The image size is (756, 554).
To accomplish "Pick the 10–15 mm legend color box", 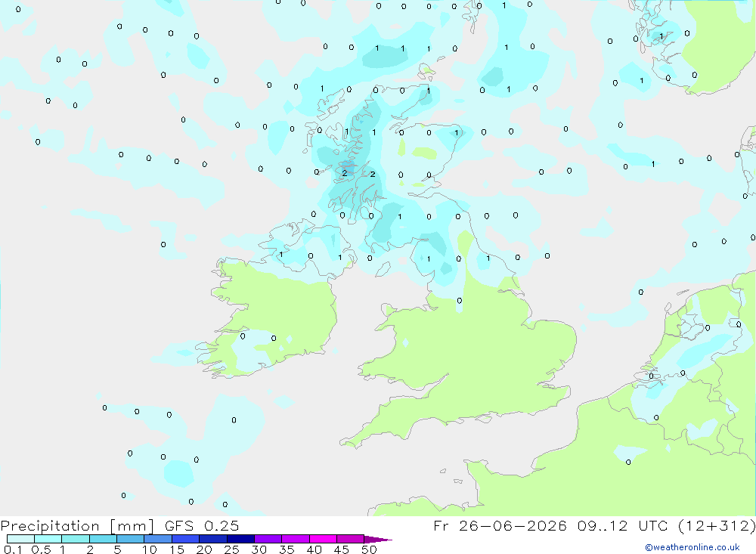I will [158, 539].
